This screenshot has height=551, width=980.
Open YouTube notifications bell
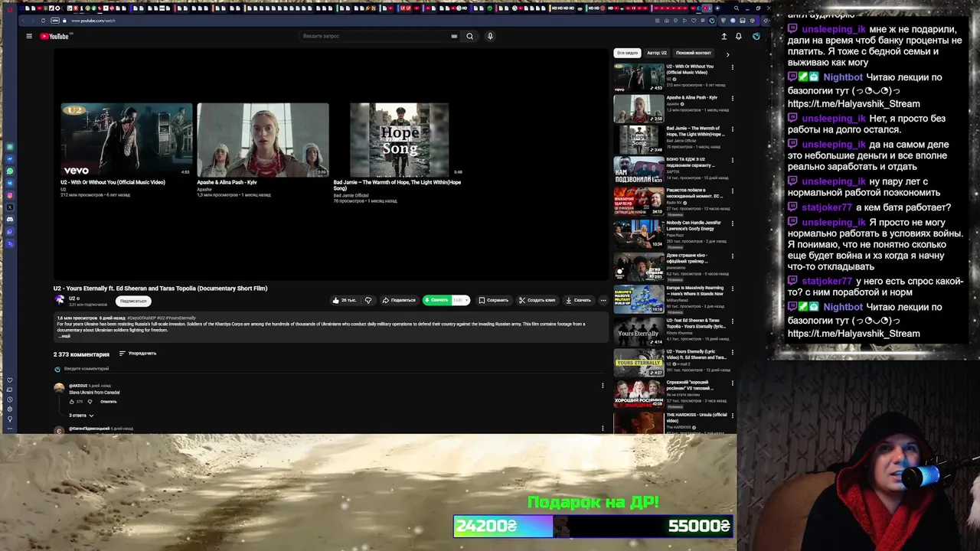point(739,36)
